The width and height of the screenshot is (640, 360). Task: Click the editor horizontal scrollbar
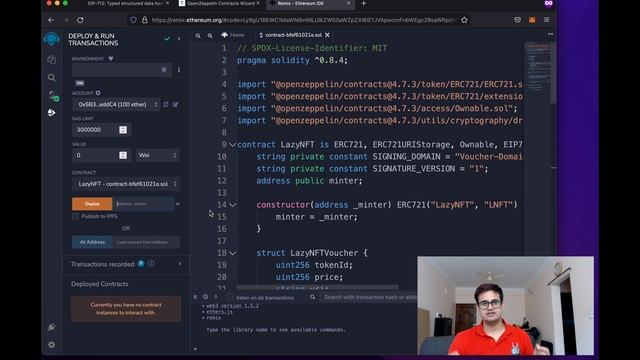pyautogui.click(x=318, y=287)
